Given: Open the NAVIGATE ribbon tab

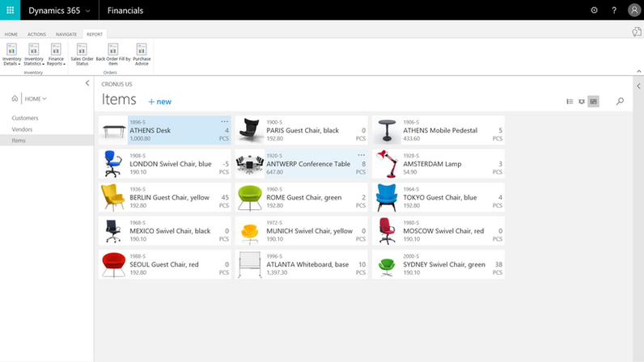Looking at the screenshot, I should 66,35.
